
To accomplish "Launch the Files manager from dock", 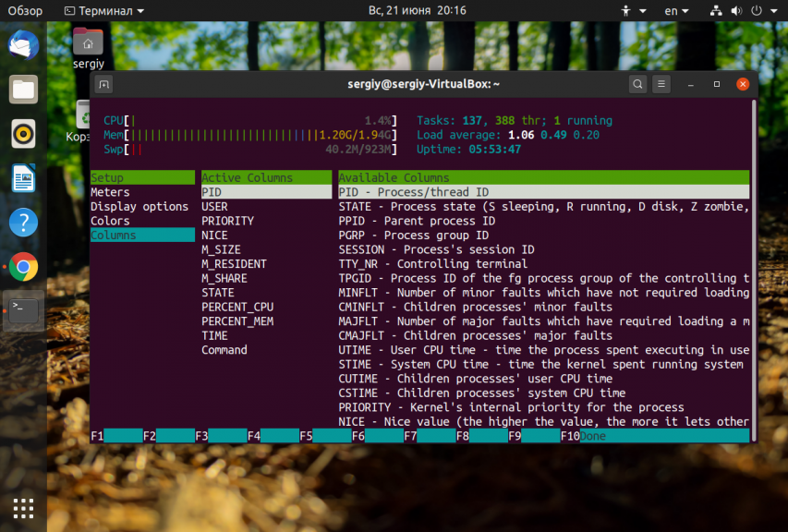I will point(23,90).
